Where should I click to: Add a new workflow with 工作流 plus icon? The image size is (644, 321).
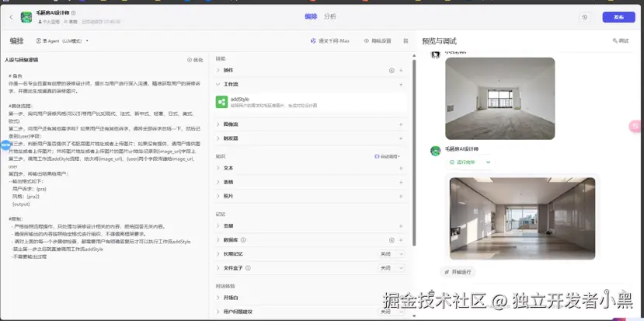[401, 84]
